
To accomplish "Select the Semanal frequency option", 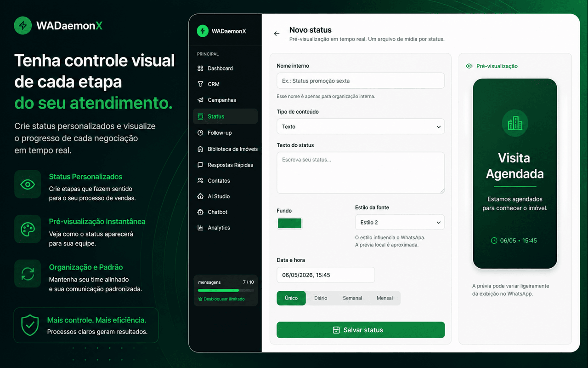I will point(352,298).
